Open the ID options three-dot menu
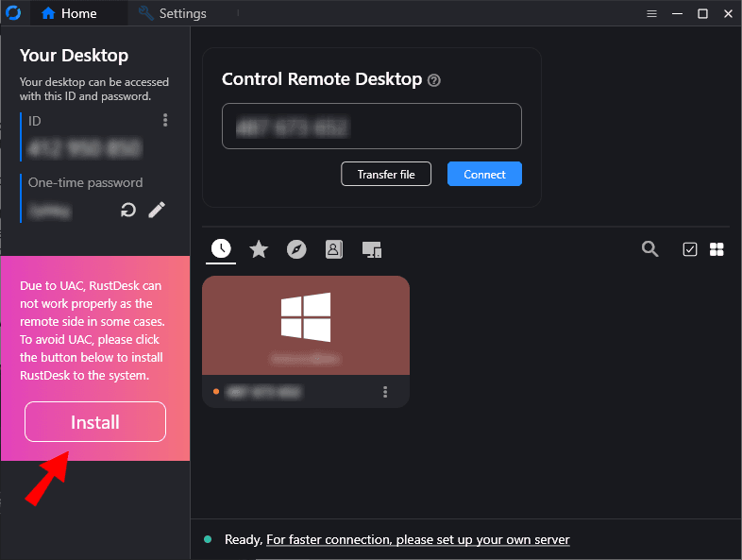 (165, 120)
